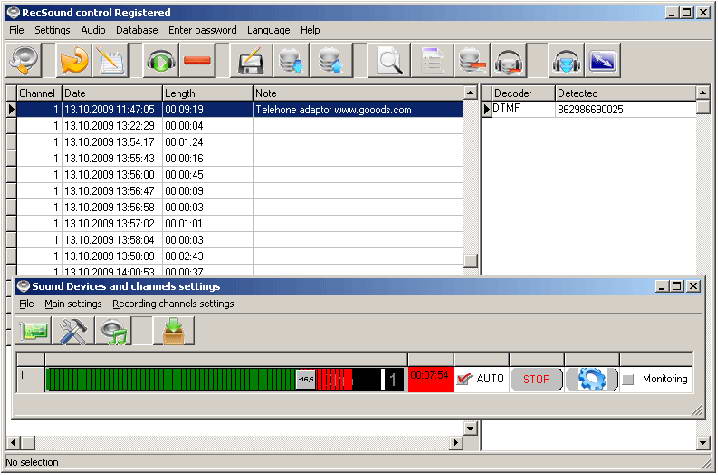Click the notepad with pencil toolbar icon

point(110,60)
